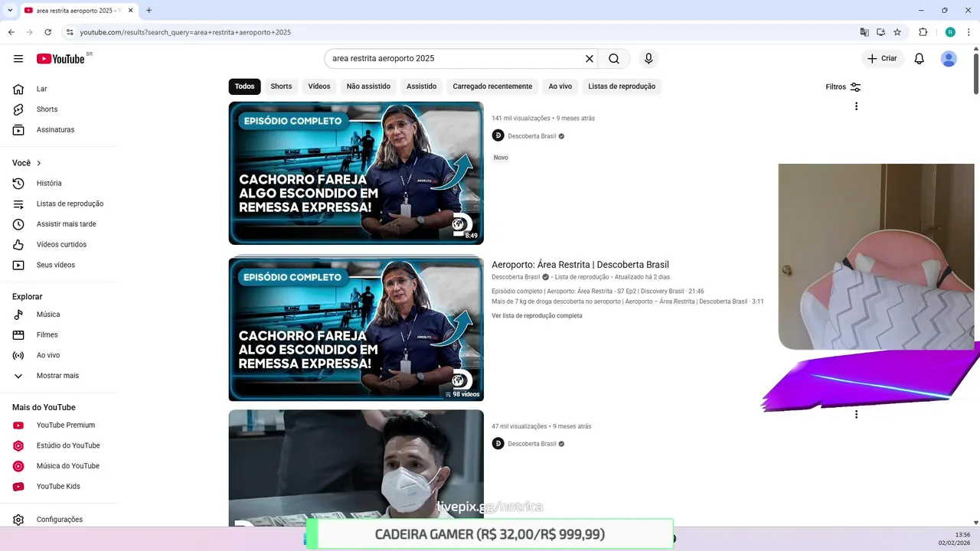Screen dimensions: 980x551
Task: Select the Shorts filter chip
Action: pyautogui.click(x=281, y=86)
